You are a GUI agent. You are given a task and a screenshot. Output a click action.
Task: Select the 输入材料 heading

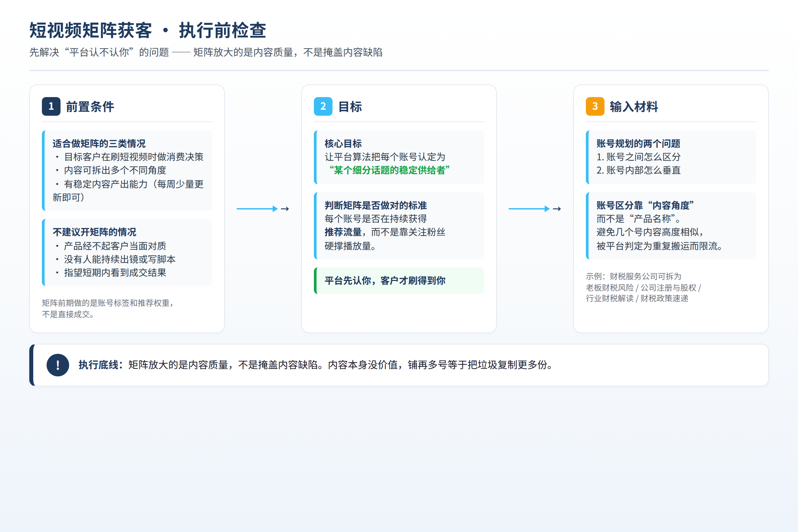(634, 106)
